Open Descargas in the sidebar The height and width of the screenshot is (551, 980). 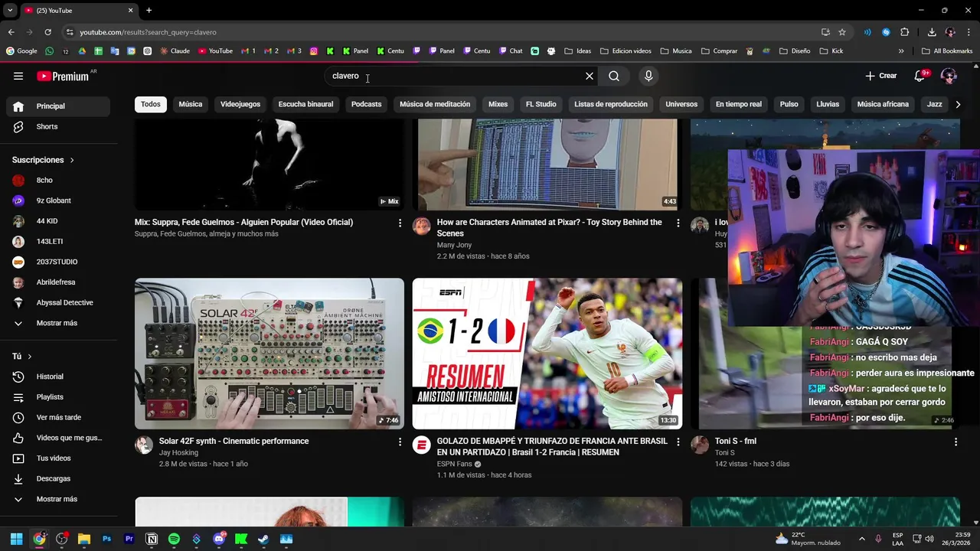click(58, 478)
